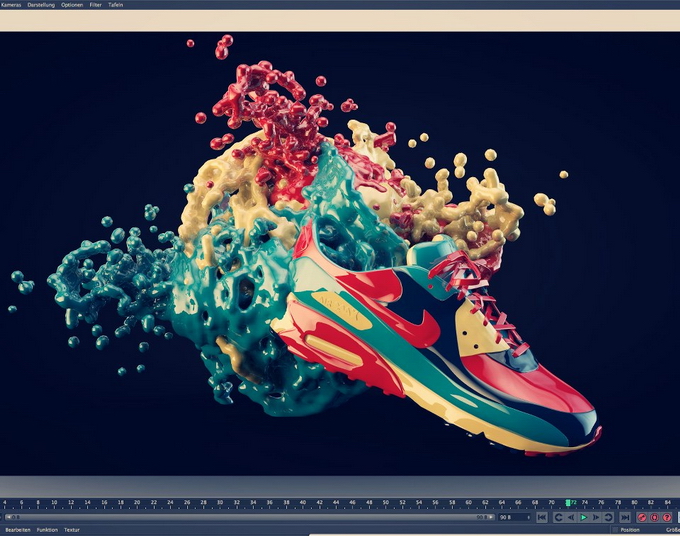Screen dimensions: 680x536
Task: Go to the next keyframe
Action: click(608, 517)
